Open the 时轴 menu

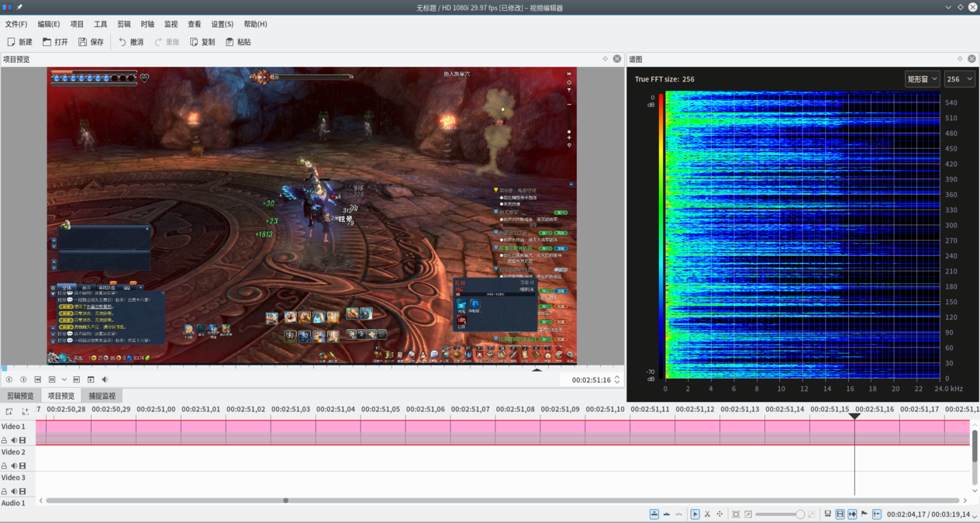coord(147,23)
